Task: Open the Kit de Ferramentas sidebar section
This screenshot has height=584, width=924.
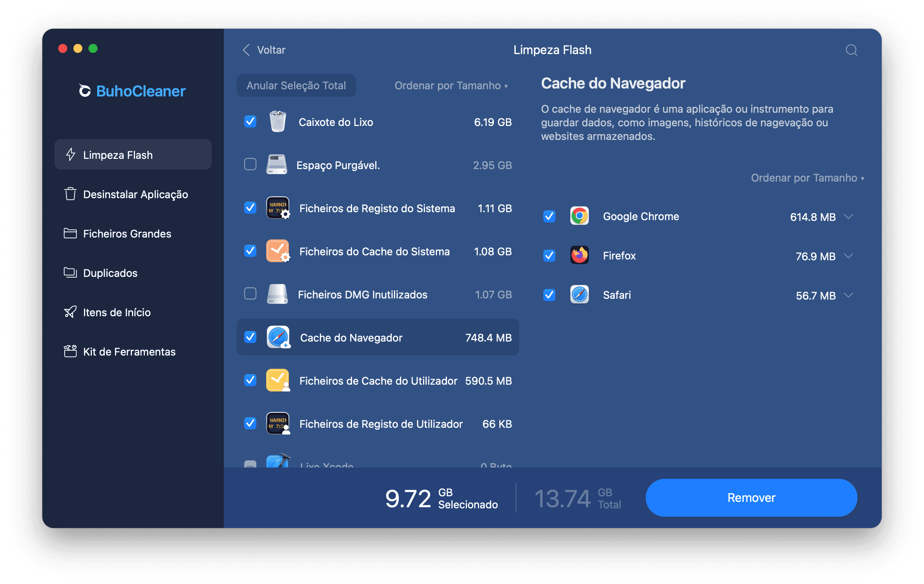Action: tap(133, 351)
